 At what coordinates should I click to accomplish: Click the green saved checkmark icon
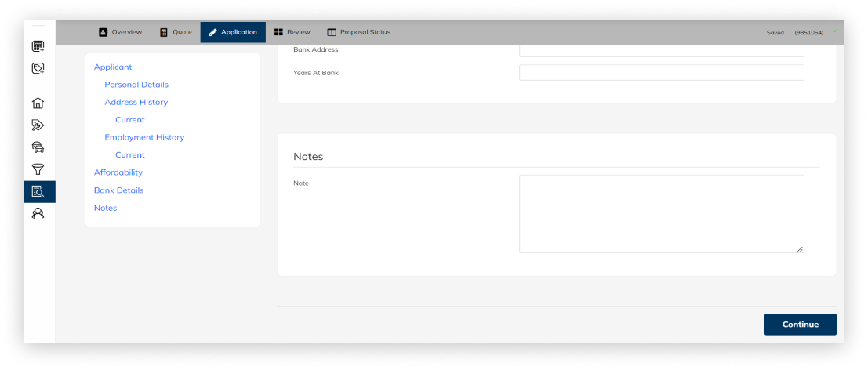pyautogui.click(x=835, y=31)
